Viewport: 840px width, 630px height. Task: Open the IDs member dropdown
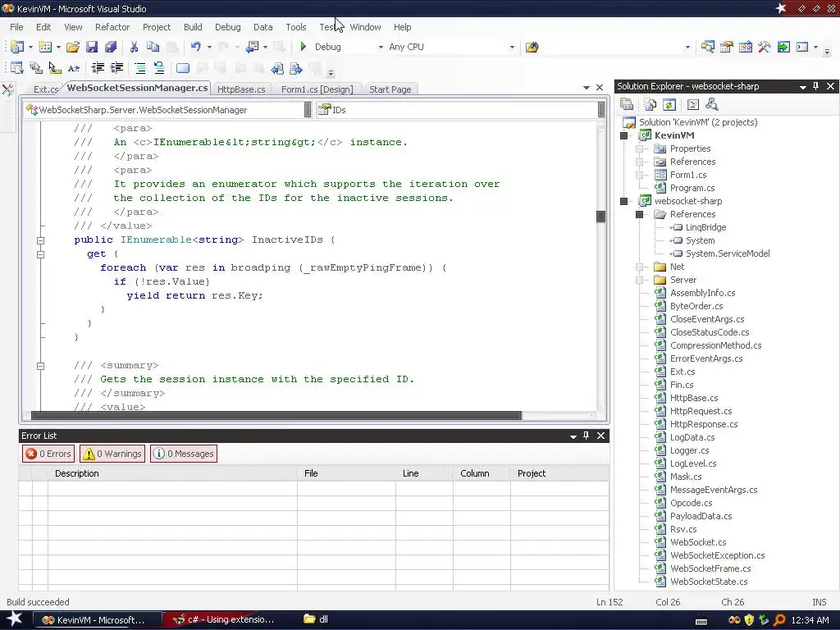601,110
